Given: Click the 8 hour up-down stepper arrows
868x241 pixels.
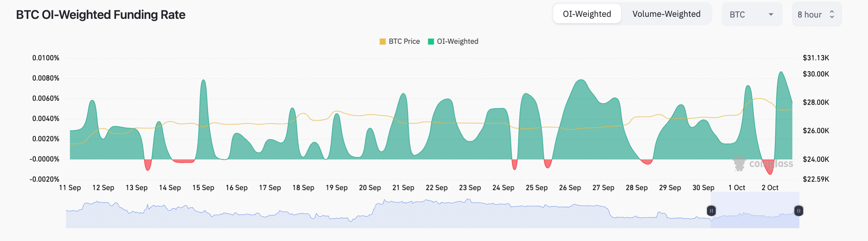Looking at the screenshot, I should click(x=832, y=14).
